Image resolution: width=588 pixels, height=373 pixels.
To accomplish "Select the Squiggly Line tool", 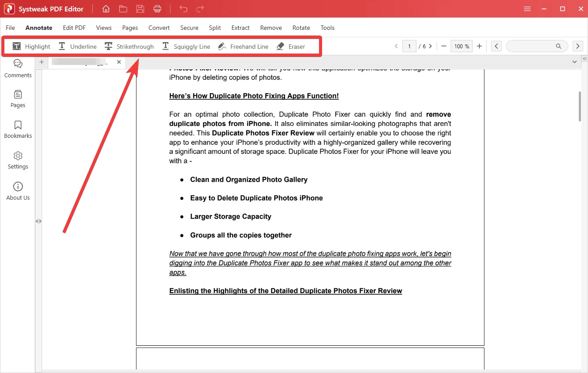I will coord(186,46).
